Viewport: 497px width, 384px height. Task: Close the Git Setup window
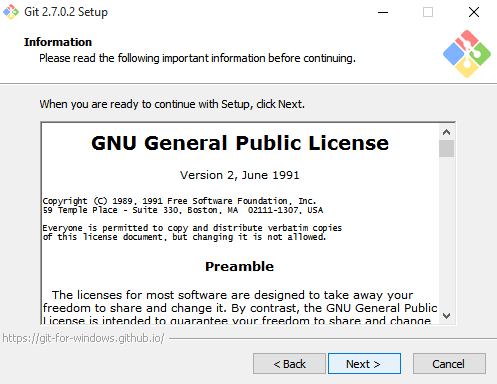coord(474,12)
